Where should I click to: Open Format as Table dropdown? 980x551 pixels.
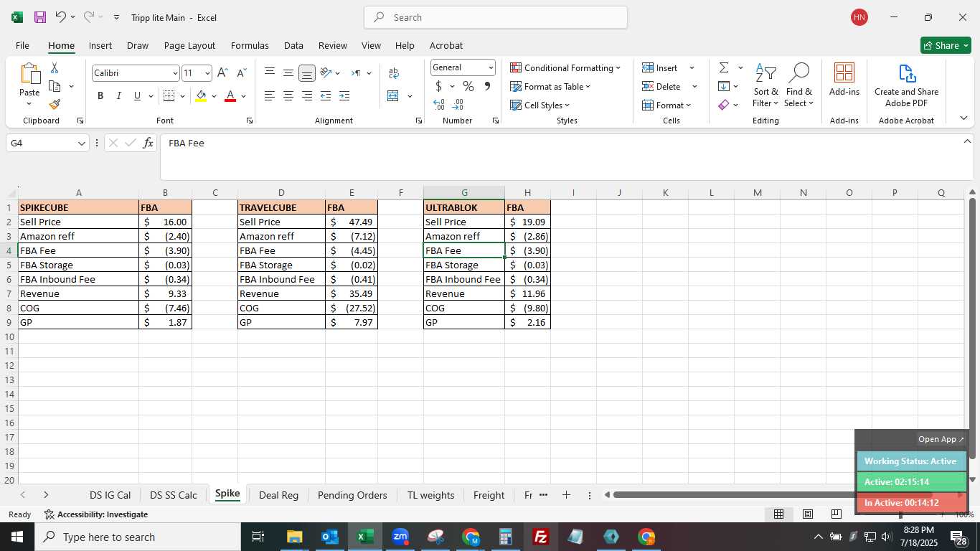[x=550, y=86]
